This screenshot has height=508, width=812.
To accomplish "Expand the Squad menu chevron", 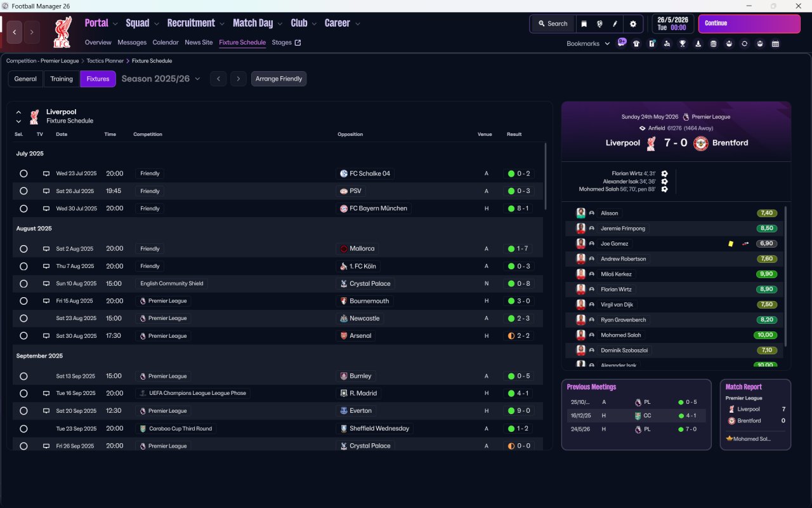I will point(156,24).
